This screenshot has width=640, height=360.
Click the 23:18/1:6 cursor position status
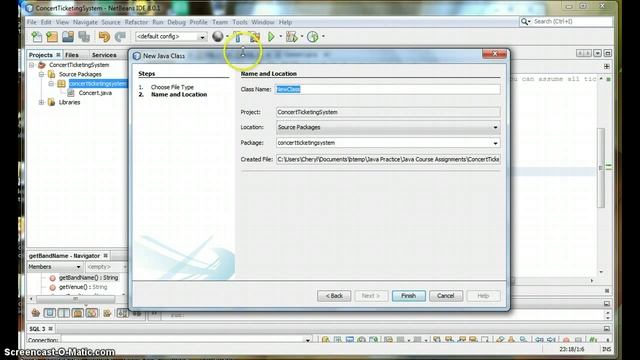[x=571, y=349]
